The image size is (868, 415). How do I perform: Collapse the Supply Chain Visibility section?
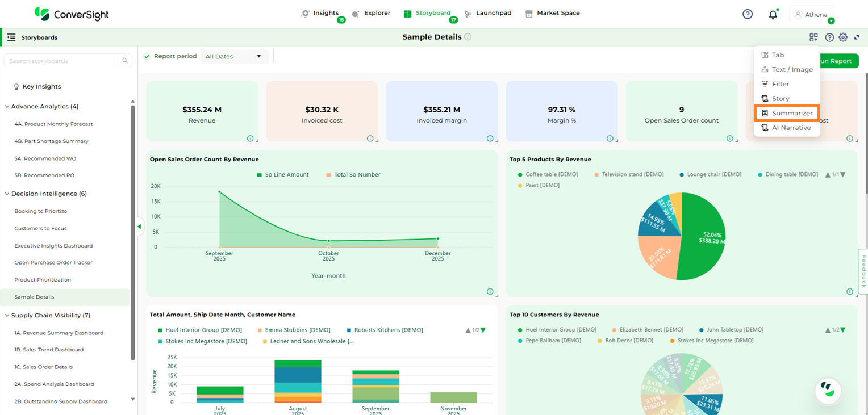(7, 316)
